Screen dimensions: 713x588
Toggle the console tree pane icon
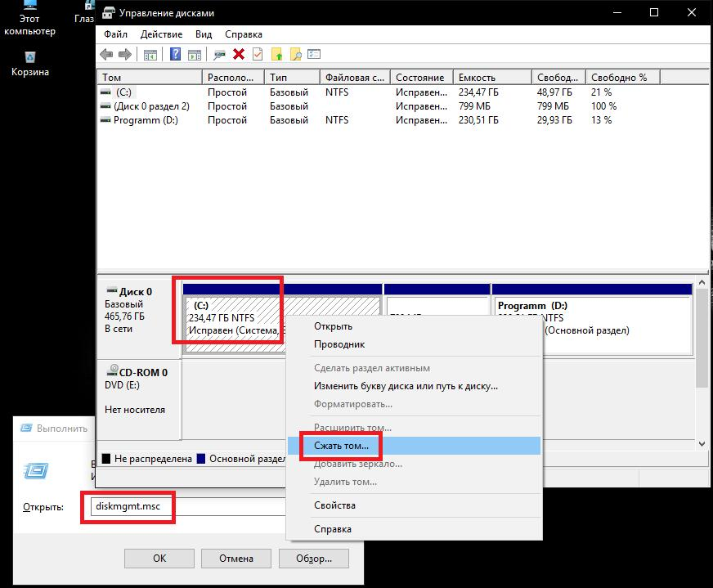[150, 55]
